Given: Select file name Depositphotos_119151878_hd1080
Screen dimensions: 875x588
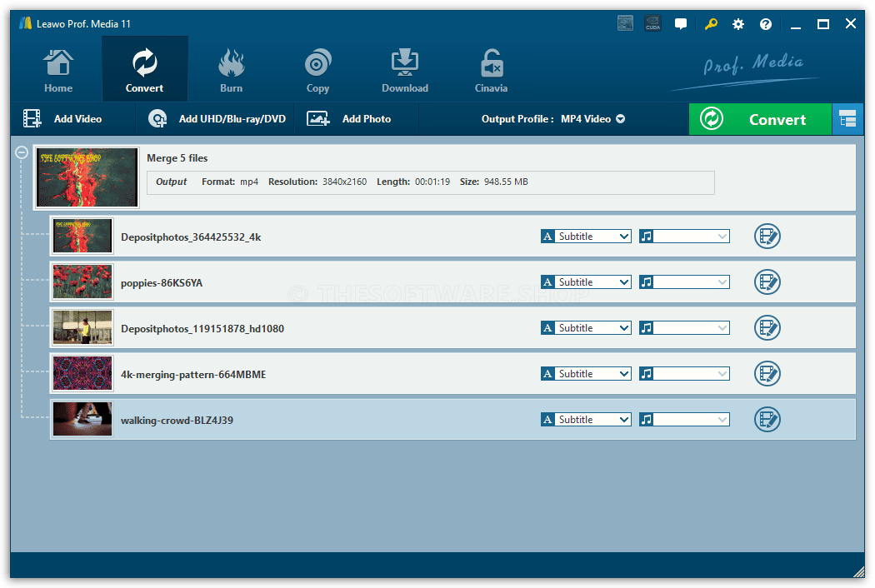Looking at the screenshot, I should click(202, 329).
